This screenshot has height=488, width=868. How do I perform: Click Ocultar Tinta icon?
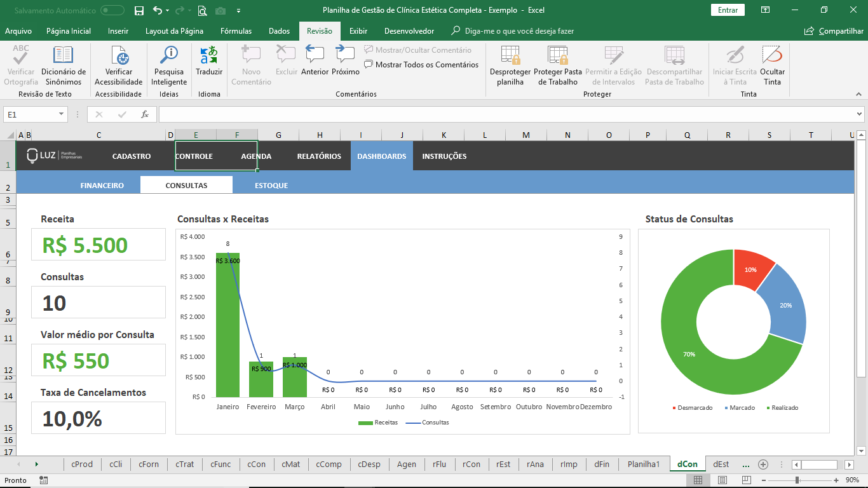772,65
